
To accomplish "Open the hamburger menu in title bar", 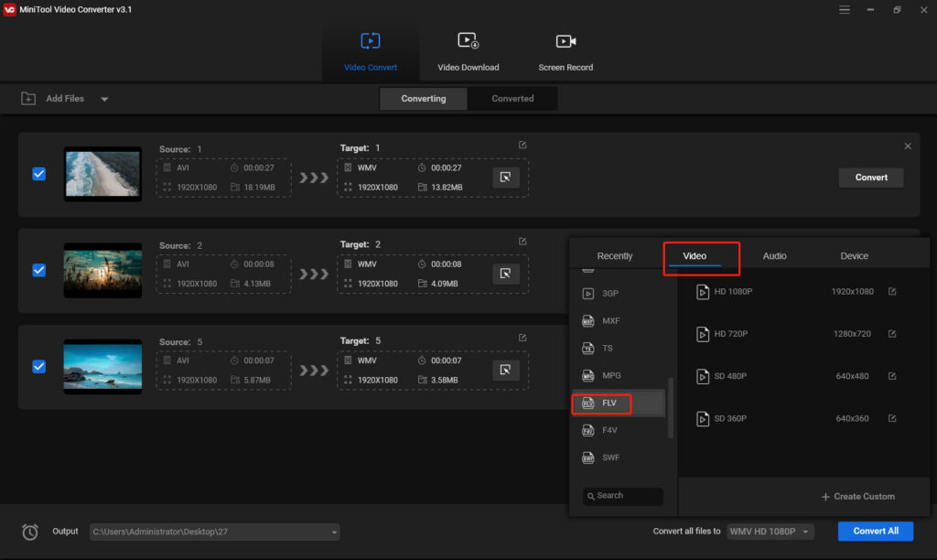I will [845, 9].
